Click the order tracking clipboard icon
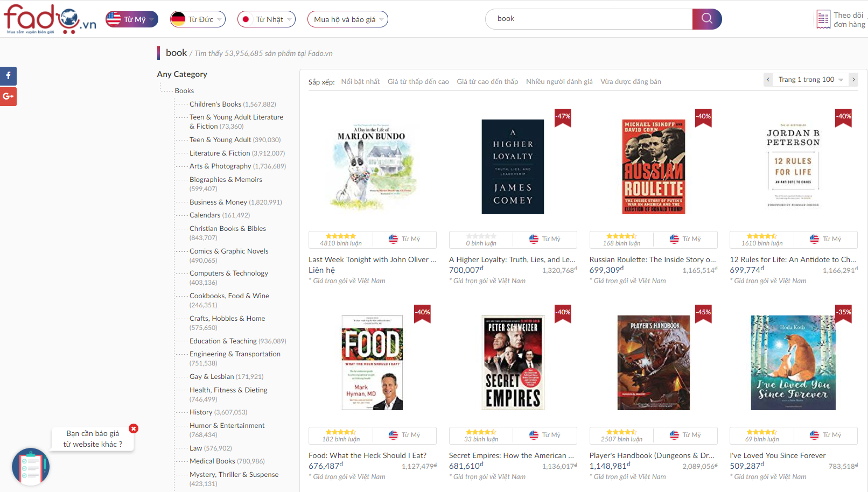This screenshot has height=492, width=868. 823,19
